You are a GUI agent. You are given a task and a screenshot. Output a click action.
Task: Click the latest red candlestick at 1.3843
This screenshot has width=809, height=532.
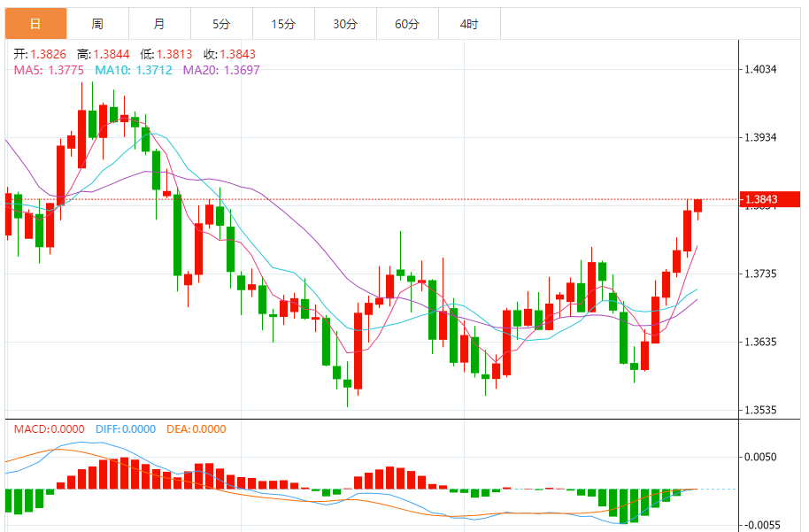point(698,205)
